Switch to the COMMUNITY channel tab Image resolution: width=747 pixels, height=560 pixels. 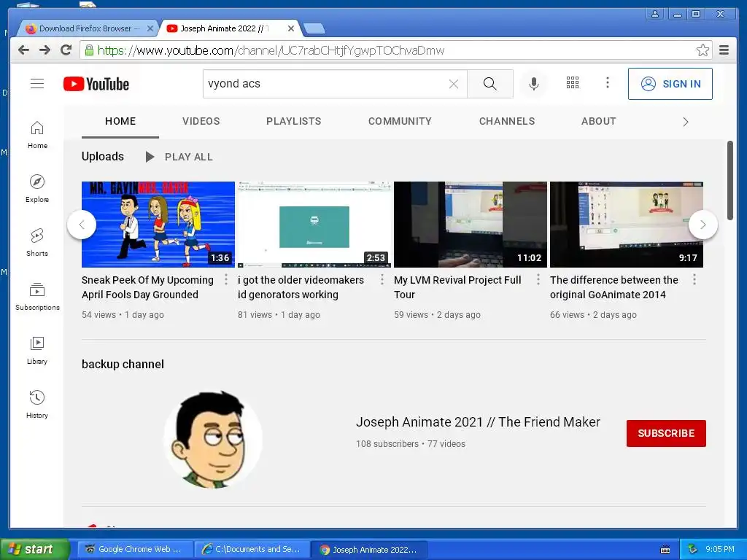(400, 122)
